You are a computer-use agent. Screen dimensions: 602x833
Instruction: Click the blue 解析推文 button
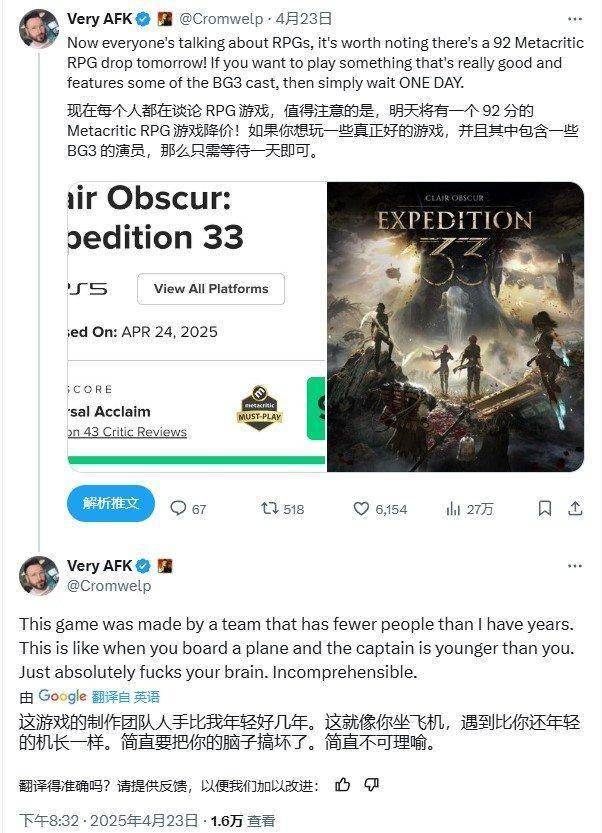point(111,503)
